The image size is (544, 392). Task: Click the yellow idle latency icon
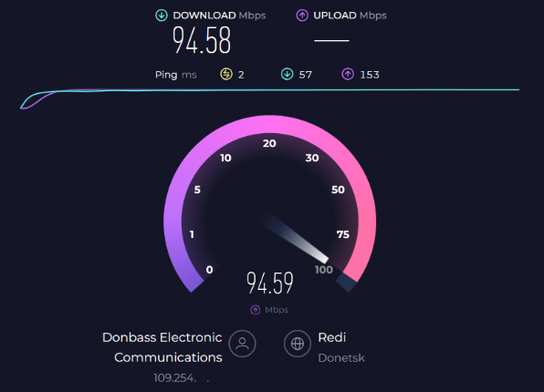point(226,74)
